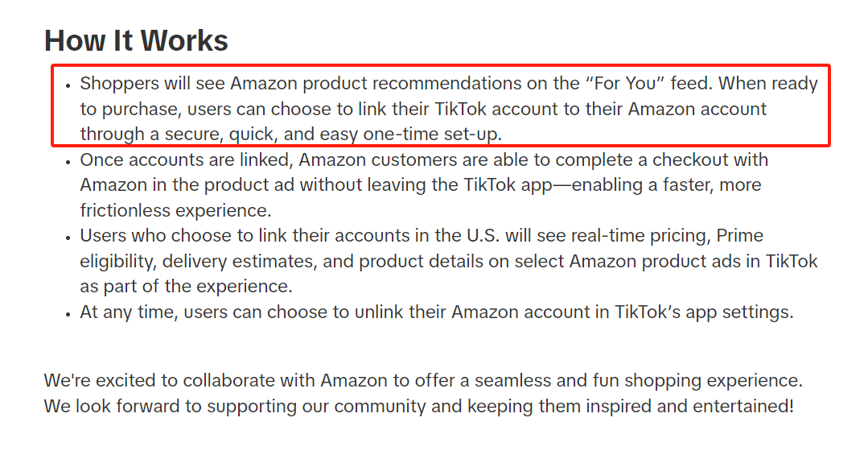Click the text "without leaving the TikTok app"
Viewport: 868px width, 455px height.
pos(426,185)
